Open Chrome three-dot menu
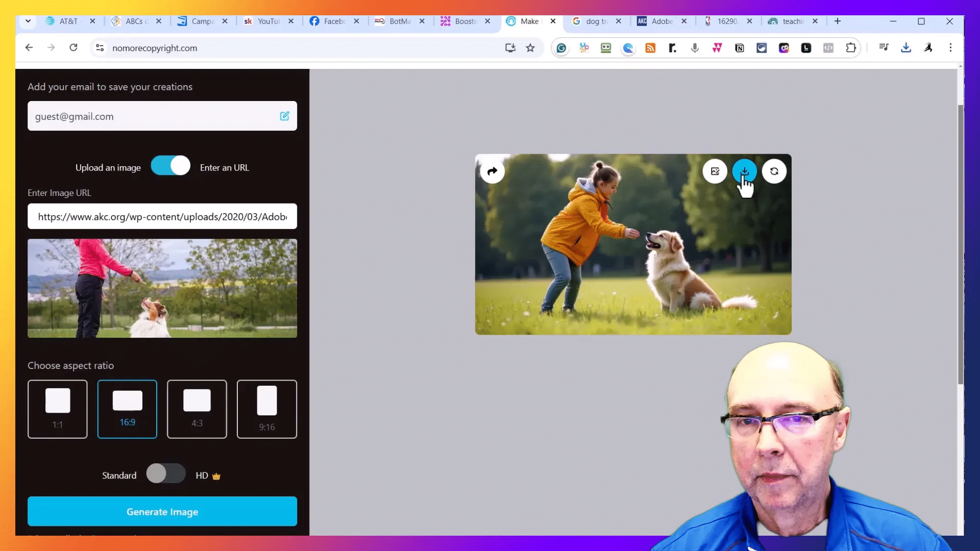The height and width of the screenshot is (551, 980). point(950,48)
